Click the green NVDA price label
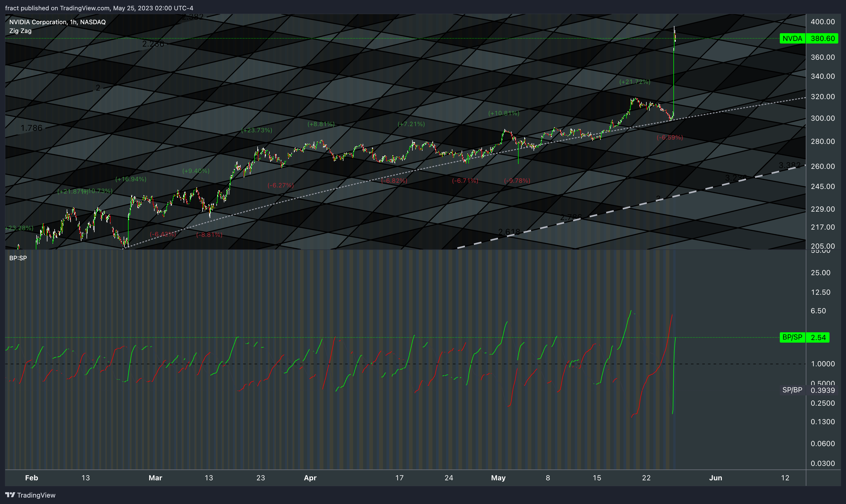The width and height of the screenshot is (846, 504). click(x=792, y=38)
